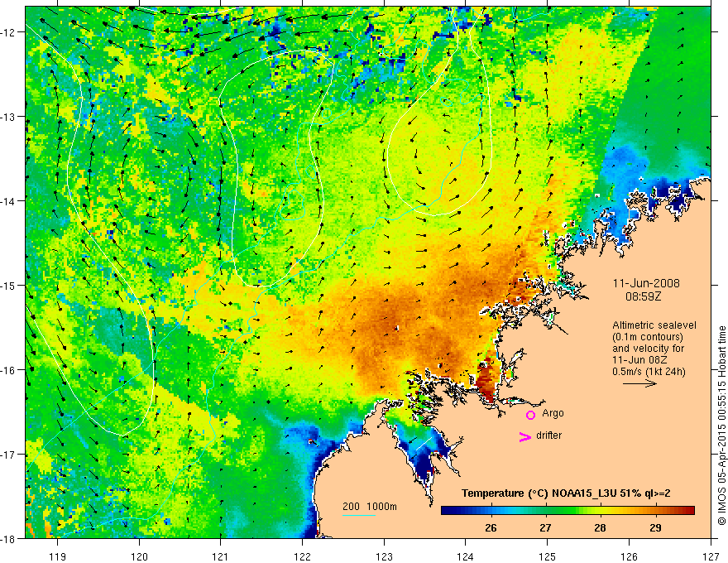Click the 'Temperature (°C) NOAA15_L3U 51% ql>=2' title
Image resolution: width=728 pixels, height=563 pixels.
[x=566, y=493]
